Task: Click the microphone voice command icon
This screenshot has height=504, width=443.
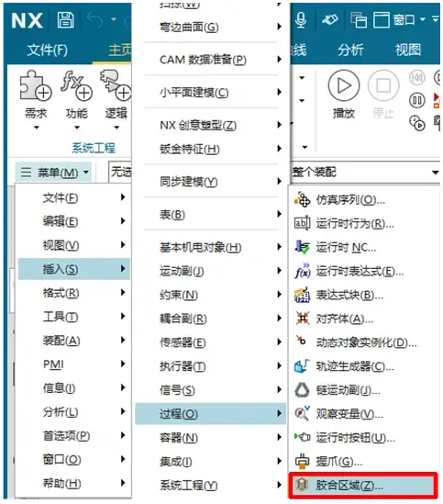Action: (301, 20)
